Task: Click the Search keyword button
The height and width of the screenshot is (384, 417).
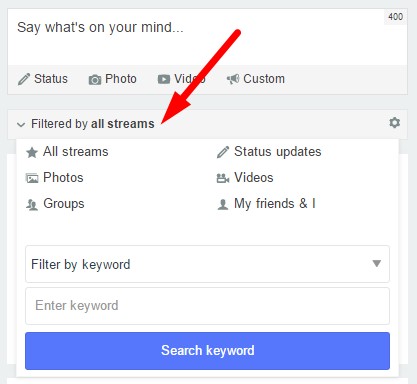Action: coord(207,351)
